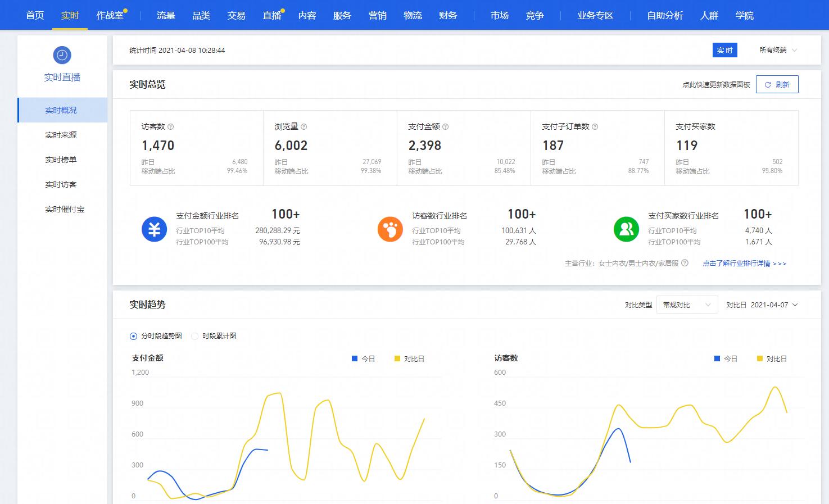Click the 刷新 refresh button

[777, 84]
